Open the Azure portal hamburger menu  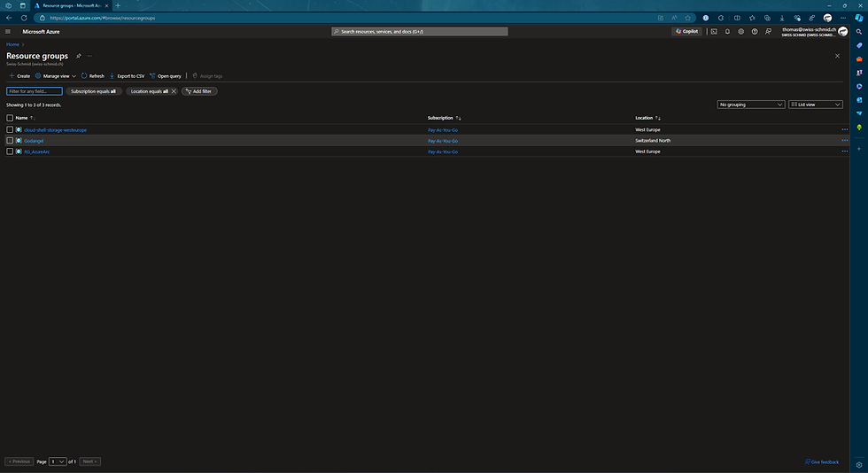[x=8, y=32]
